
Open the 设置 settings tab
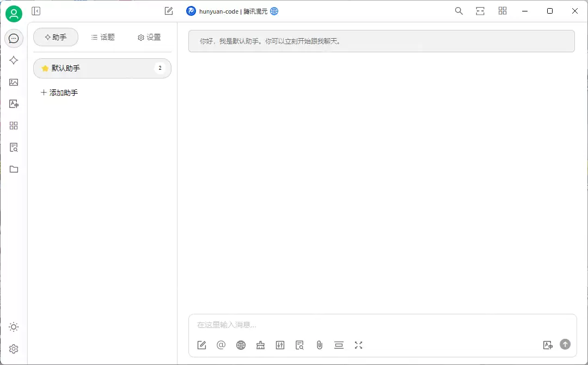pyautogui.click(x=149, y=37)
